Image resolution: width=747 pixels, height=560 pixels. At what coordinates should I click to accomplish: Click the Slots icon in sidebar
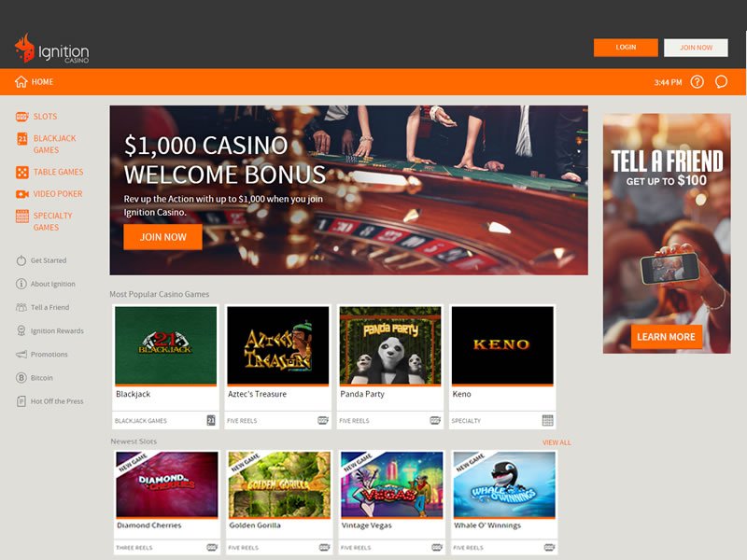(x=21, y=117)
